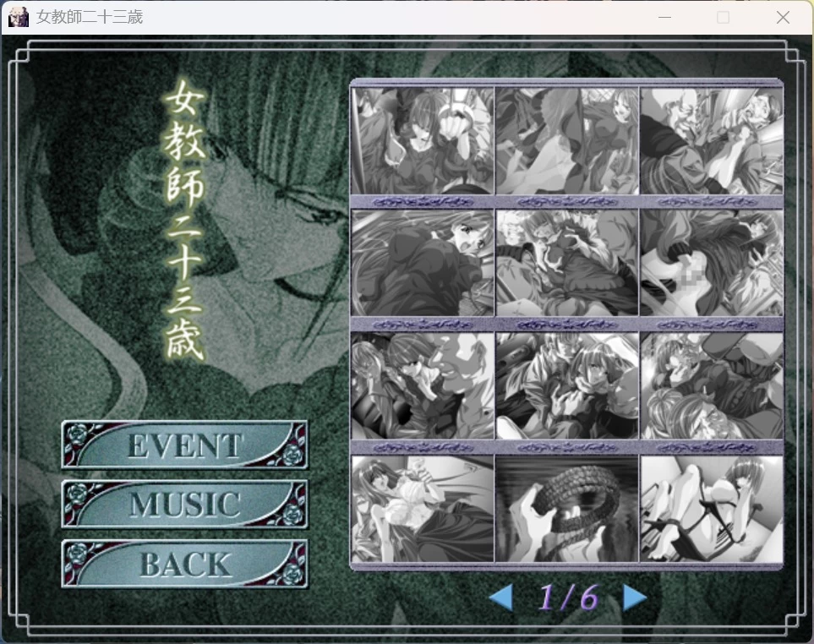
Task: Click the BACK button
Action: tap(185, 564)
